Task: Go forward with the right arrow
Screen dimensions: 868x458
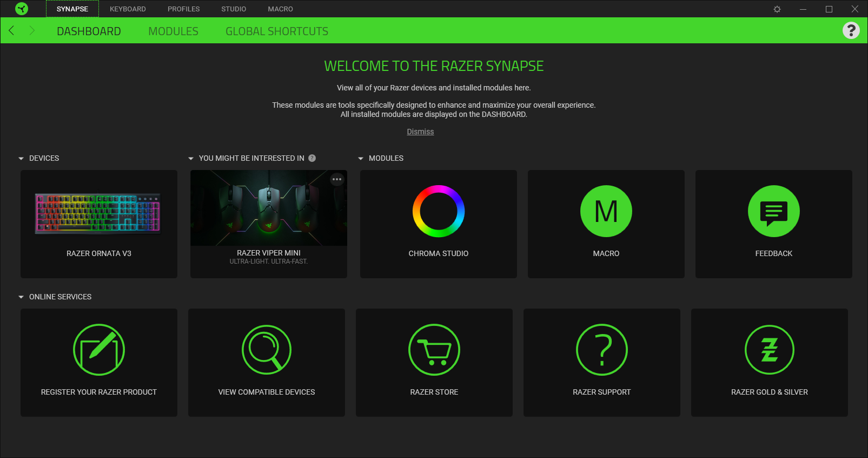Action: tap(32, 30)
